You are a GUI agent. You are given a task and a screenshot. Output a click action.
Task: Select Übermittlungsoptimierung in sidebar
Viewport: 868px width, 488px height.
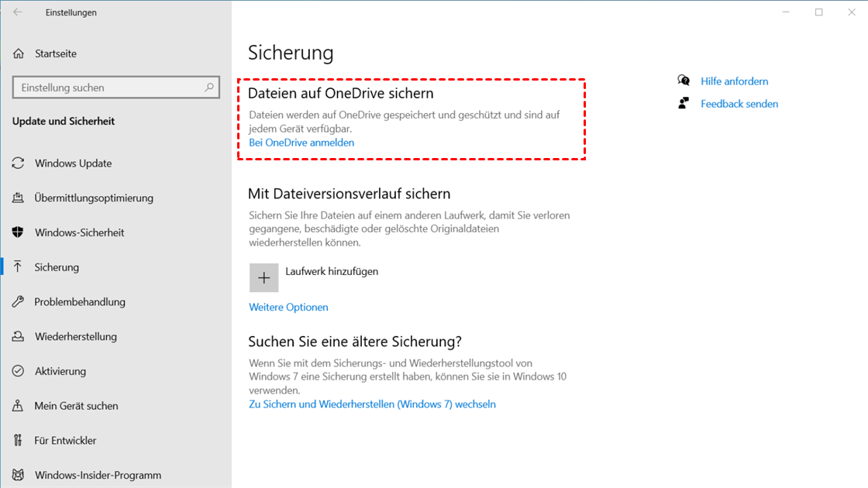pos(94,198)
